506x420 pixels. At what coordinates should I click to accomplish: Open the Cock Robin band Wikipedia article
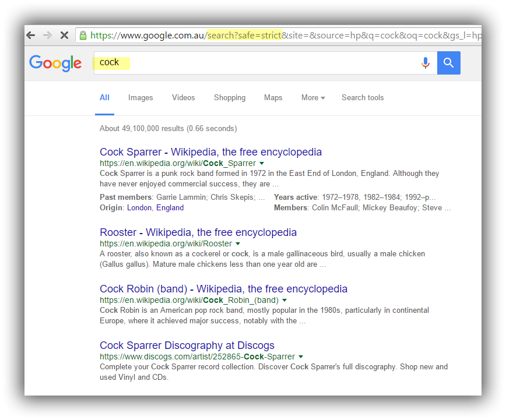[x=223, y=288]
